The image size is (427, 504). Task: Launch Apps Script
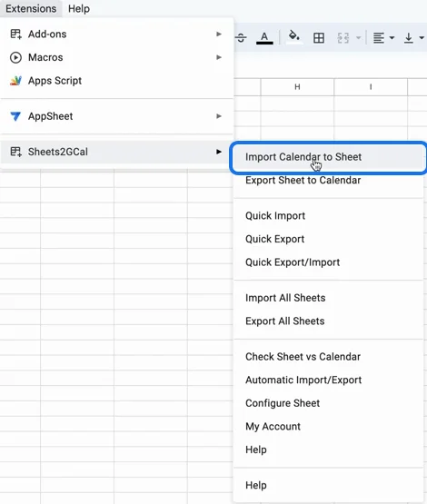pos(116,80)
